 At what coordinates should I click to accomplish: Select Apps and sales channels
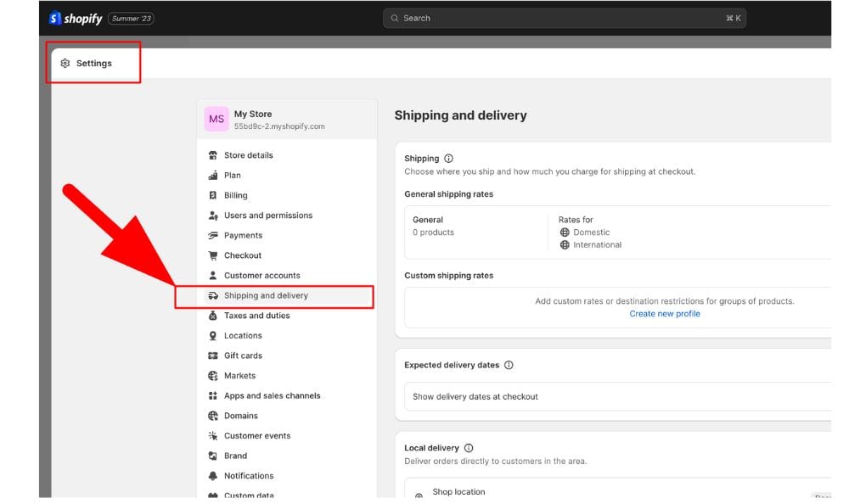[272, 396]
